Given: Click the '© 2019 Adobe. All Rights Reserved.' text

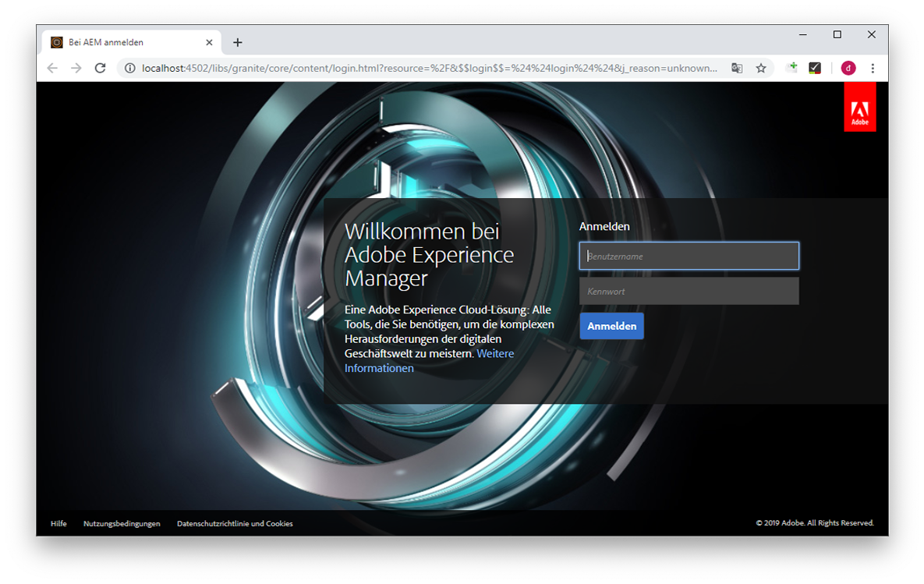Looking at the screenshot, I should click(815, 522).
